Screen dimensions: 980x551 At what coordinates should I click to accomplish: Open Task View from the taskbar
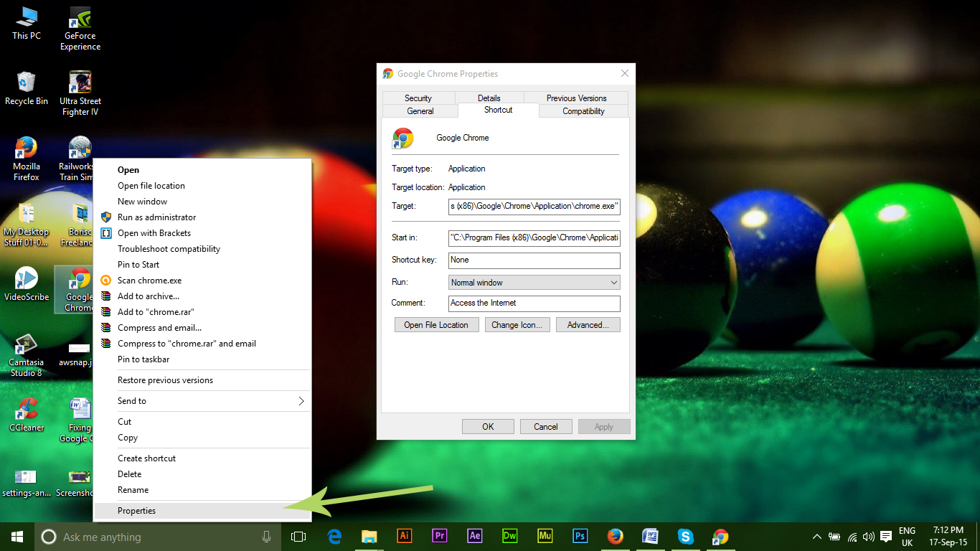point(298,537)
